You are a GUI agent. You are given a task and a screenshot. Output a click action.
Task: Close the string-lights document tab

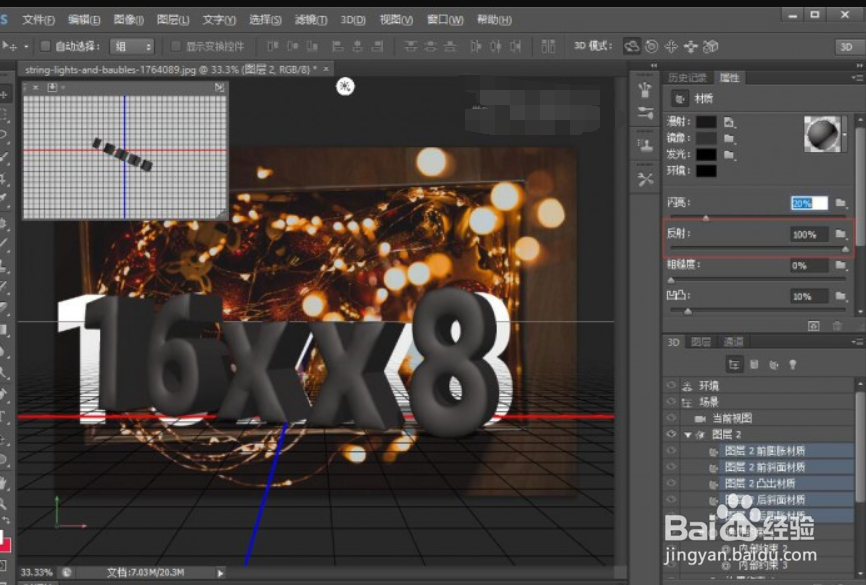click(x=326, y=69)
